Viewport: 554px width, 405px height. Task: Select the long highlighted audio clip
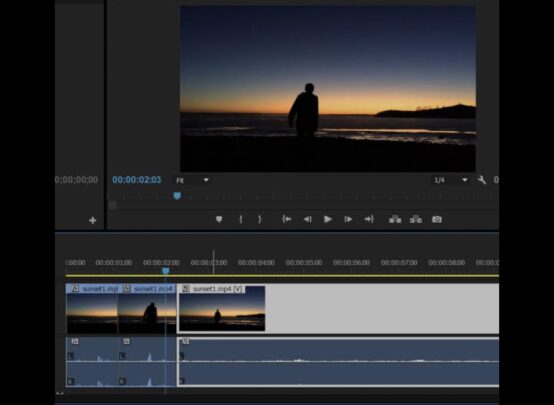[x=338, y=362]
